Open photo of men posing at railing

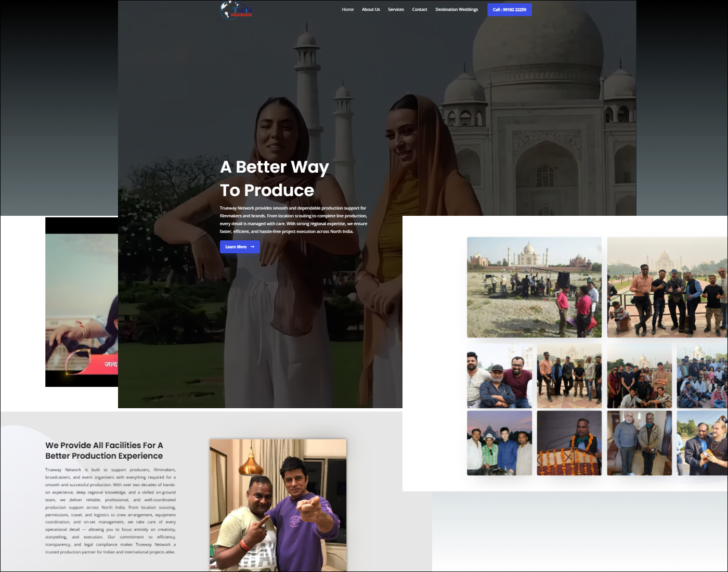[x=667, y=287]
